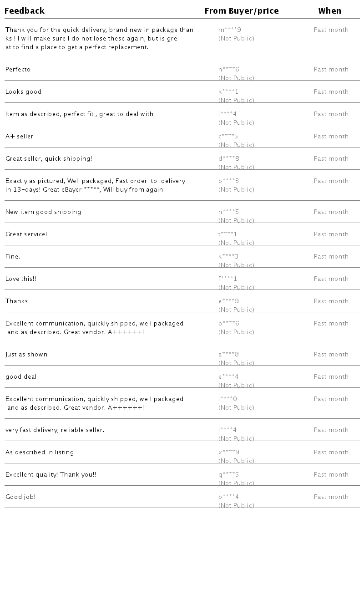
Task: Click the A+ seller feedback text
Action: [x=20, y=137]
